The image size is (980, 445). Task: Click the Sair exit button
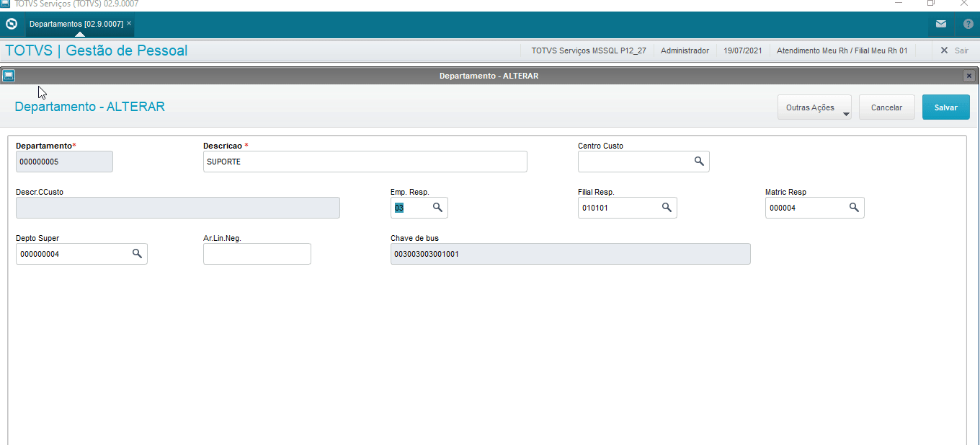(955, 50)
